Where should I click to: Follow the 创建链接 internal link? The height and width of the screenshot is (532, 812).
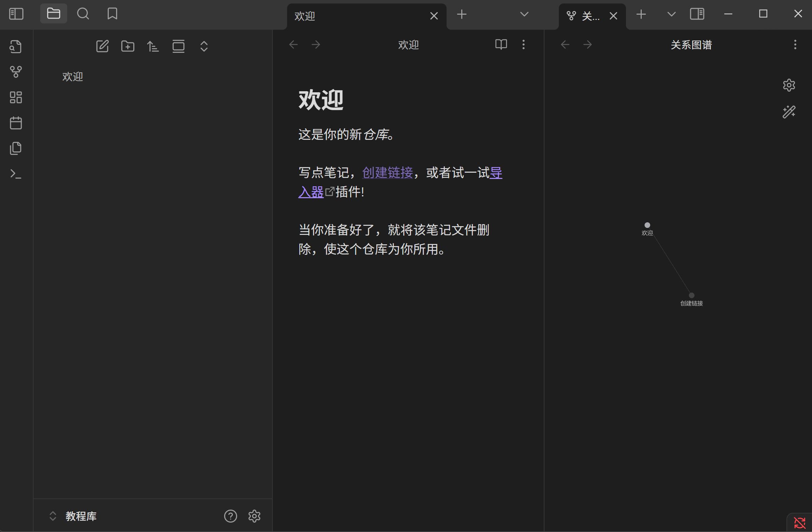coord(387,173)
